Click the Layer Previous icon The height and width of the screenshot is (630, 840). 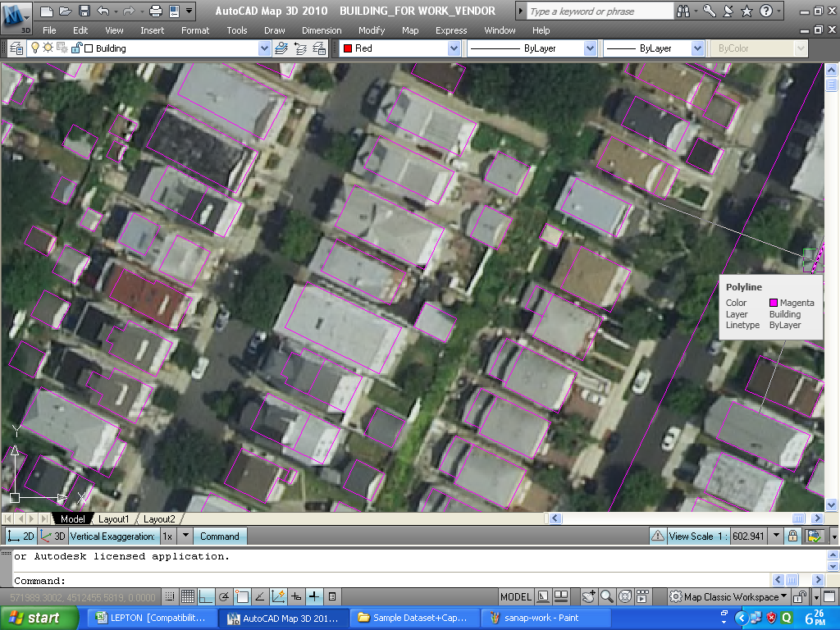point(300,48)
